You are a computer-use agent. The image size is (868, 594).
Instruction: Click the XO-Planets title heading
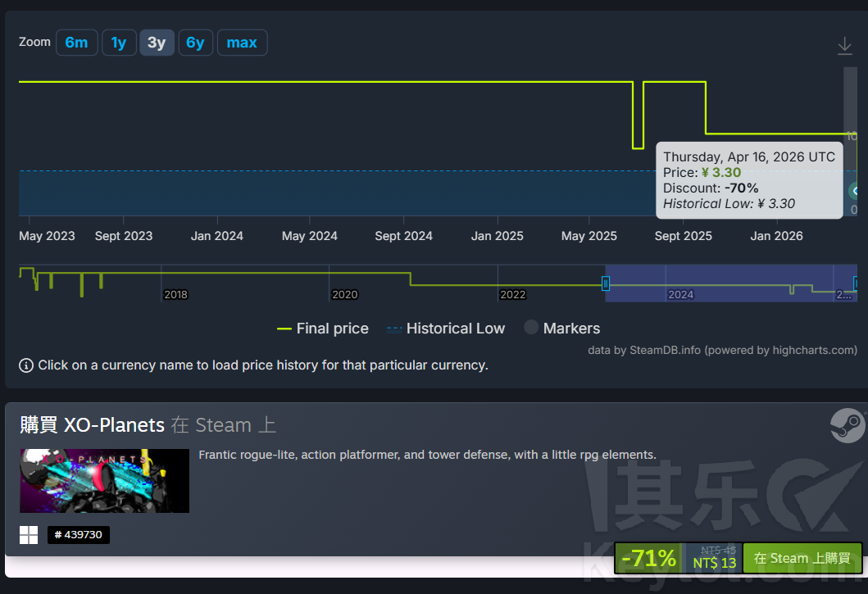click(x=114, y=425)
